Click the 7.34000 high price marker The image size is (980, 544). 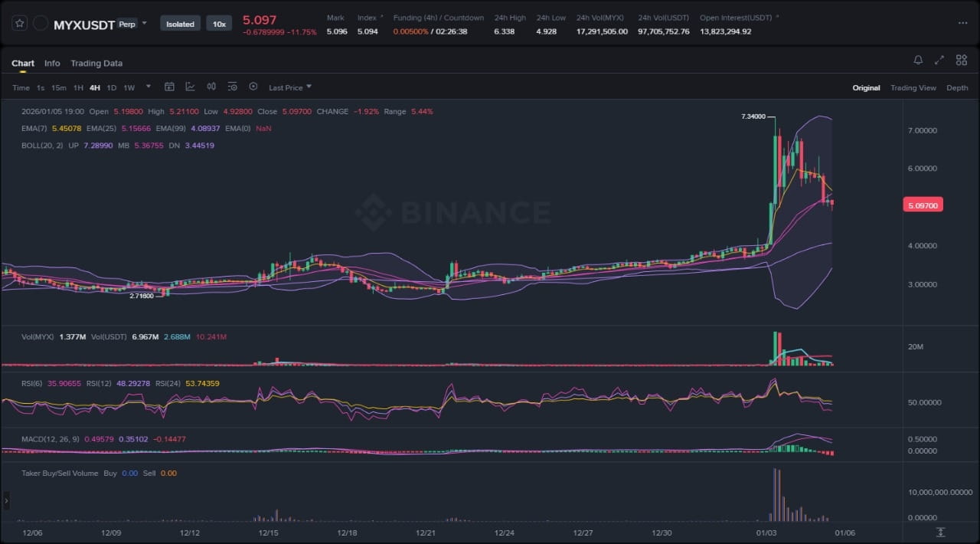753,116
